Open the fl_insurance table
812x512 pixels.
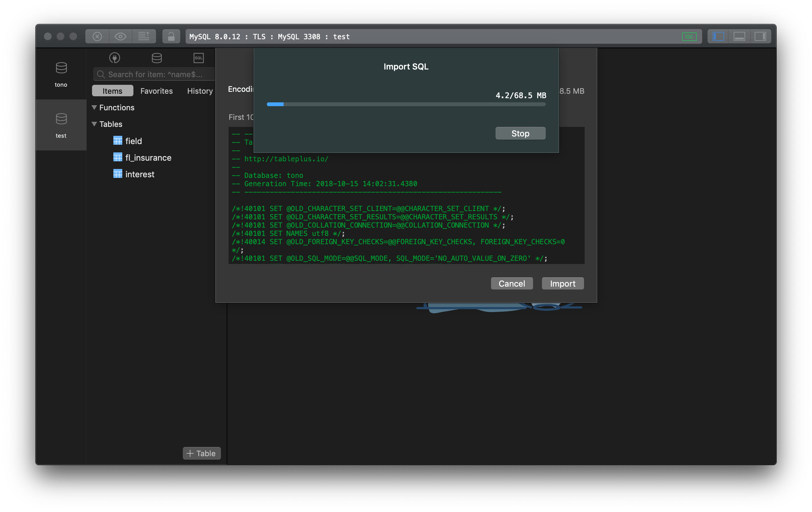[x=148, y=157]
